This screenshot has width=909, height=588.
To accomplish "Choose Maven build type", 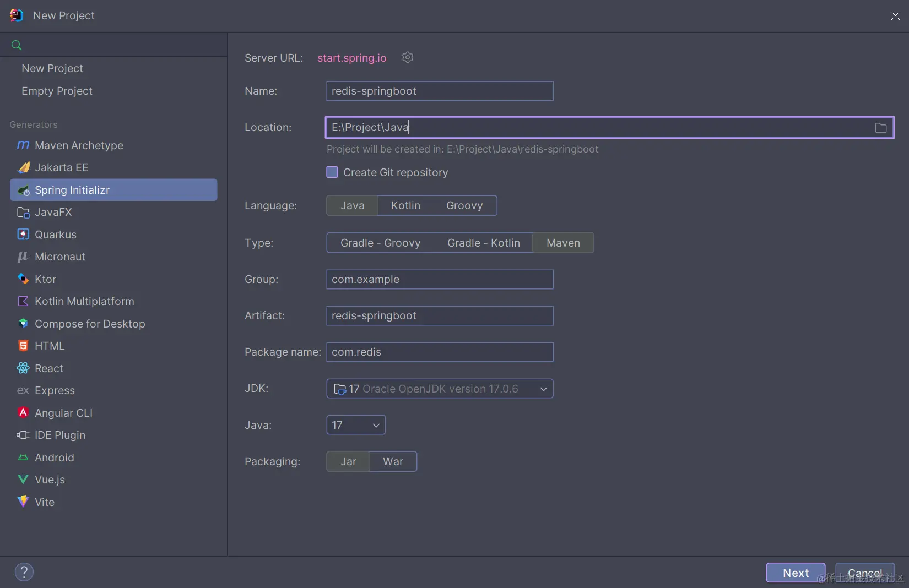I will 563,243.
